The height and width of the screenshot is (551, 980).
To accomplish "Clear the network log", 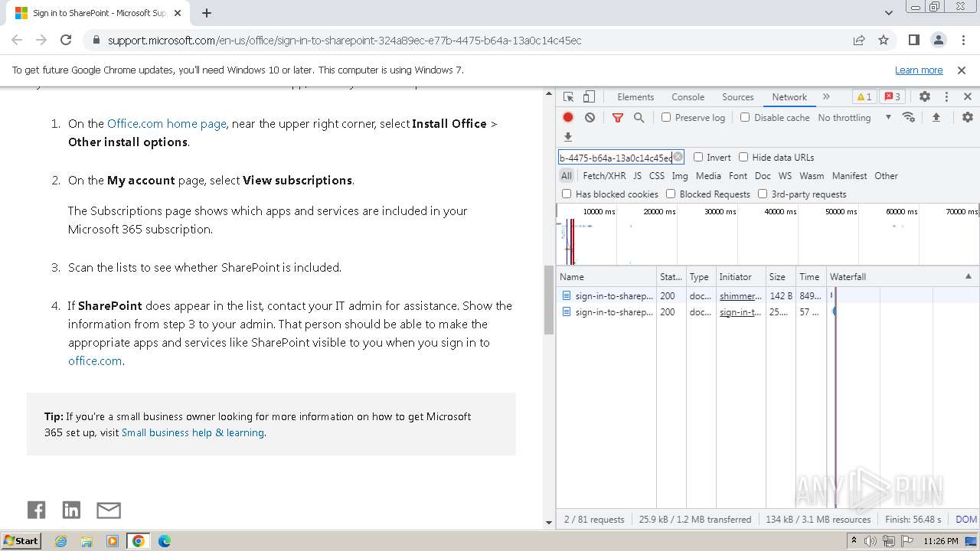I will [590, 117].
